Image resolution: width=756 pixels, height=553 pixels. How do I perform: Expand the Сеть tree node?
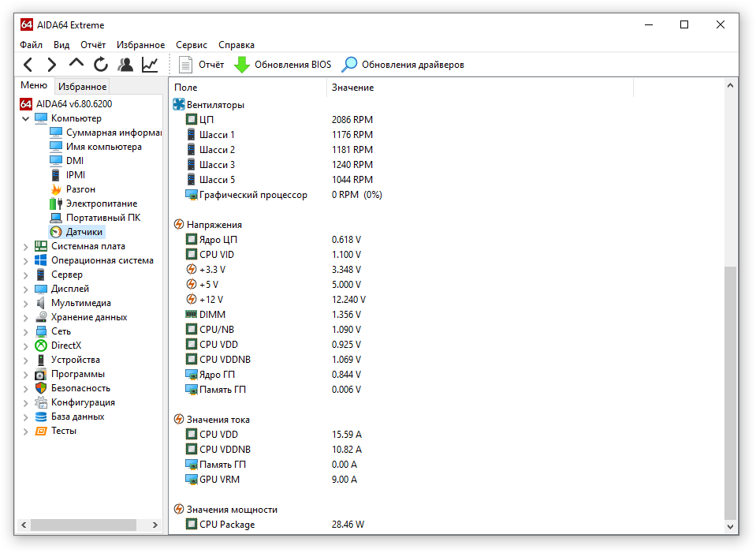25,332
